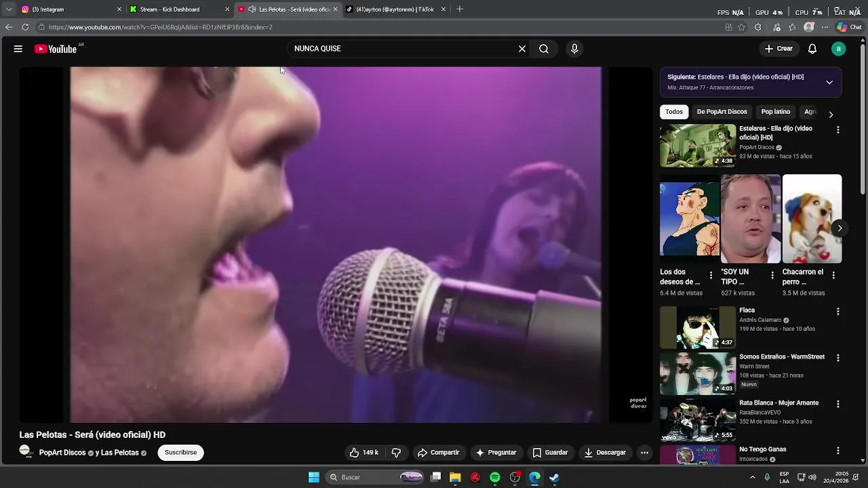Open options for Rata Blanca video

837,404
